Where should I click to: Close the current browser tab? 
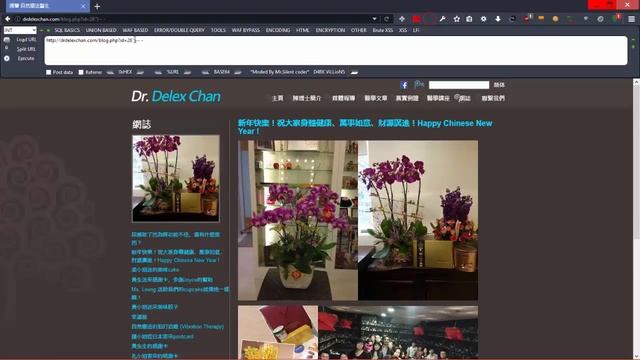point(83,6)
